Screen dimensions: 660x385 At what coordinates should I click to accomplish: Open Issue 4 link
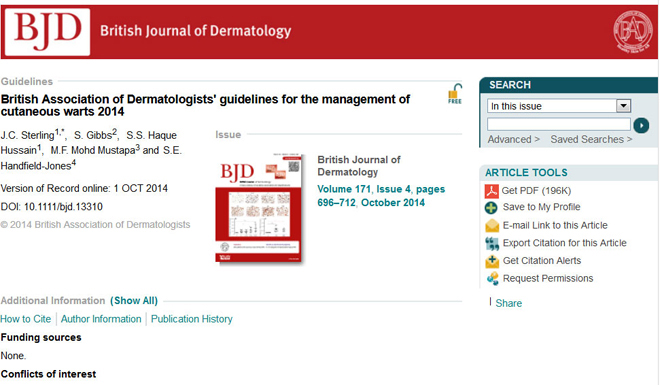click(393, 189)
